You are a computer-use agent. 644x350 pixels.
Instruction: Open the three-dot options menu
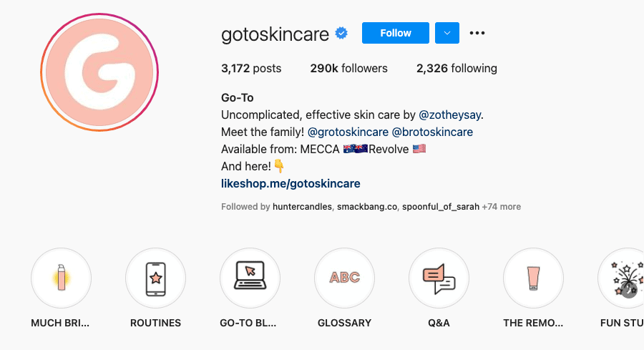tap(477, 33)
